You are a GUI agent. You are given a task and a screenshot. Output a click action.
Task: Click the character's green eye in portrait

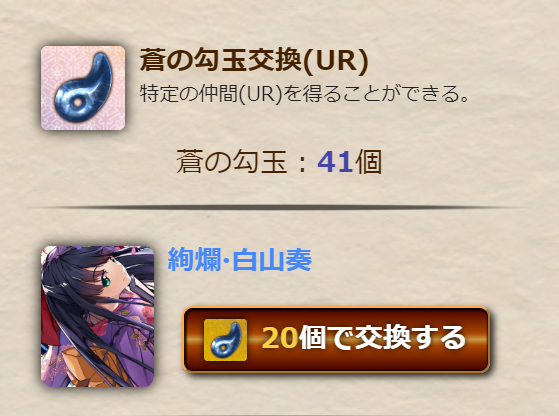pyautogui.click(x=107, y=281)
